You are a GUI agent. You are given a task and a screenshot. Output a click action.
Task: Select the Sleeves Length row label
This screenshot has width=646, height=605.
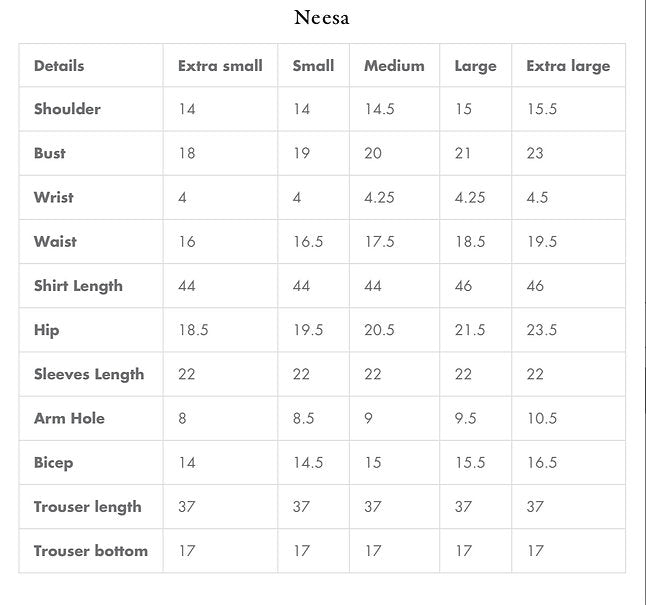click(89, 374)
